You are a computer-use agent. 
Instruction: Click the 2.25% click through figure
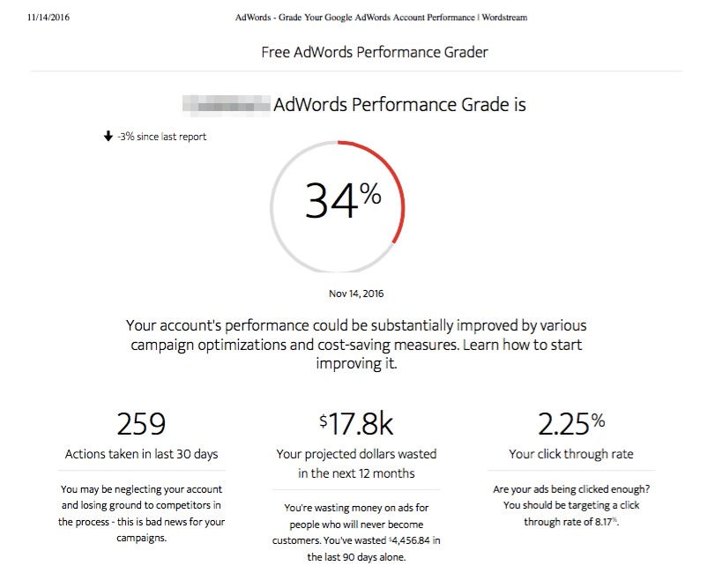571,424
